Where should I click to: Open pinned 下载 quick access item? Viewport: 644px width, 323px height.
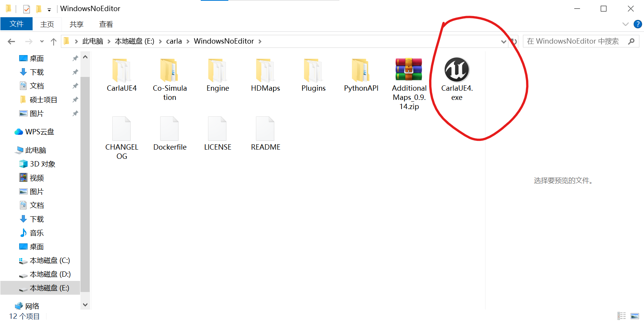[31, 72]
